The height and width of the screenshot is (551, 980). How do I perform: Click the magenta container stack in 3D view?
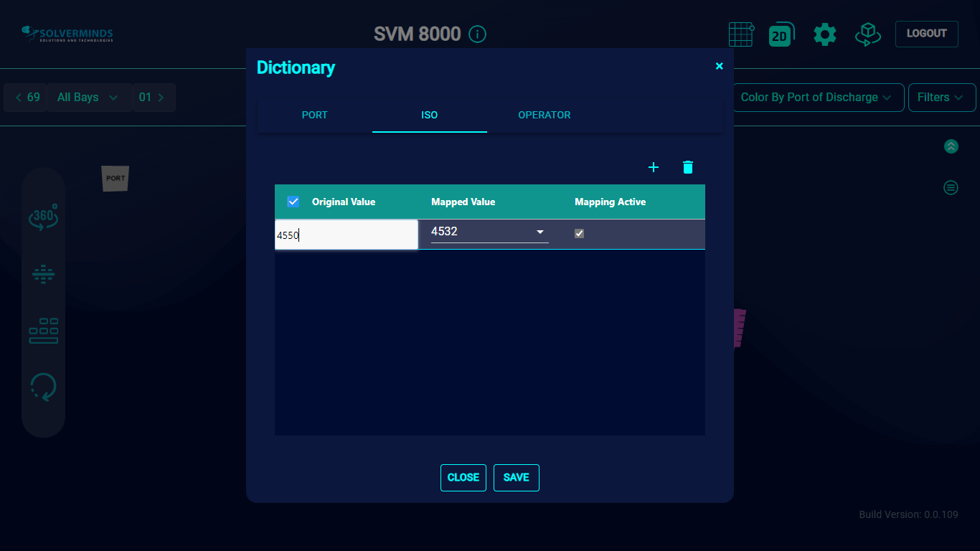(x=740, y=328)
